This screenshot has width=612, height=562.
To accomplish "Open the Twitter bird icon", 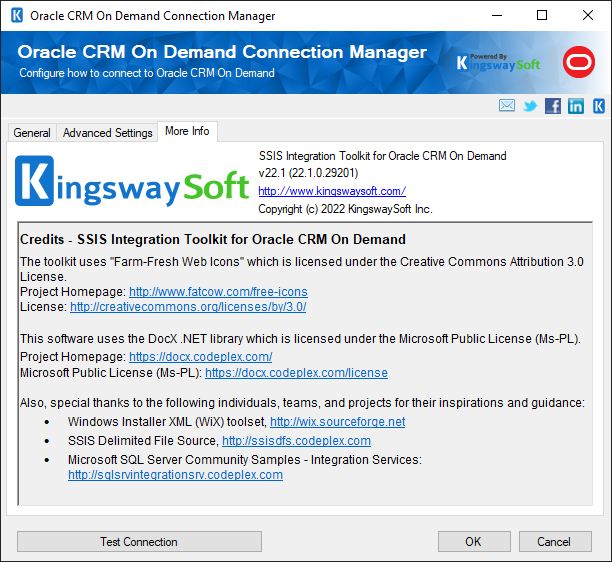I will click(x=530, y=106).
